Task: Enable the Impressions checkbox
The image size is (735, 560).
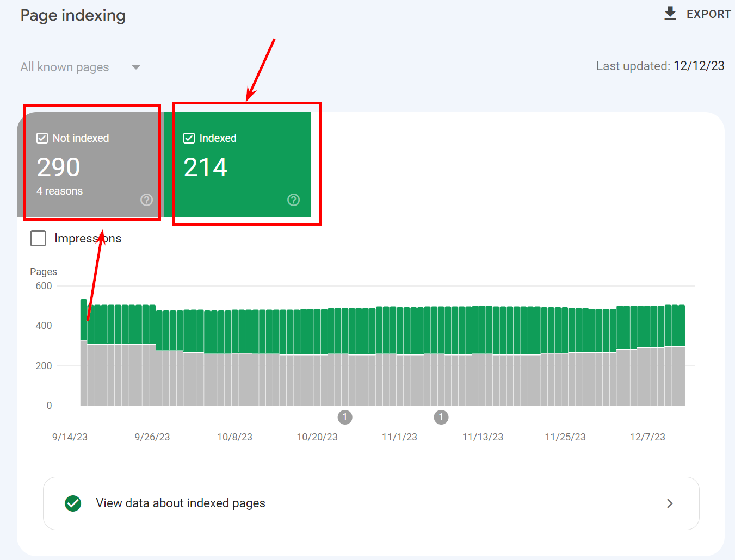Action: [x=38, y=238]
